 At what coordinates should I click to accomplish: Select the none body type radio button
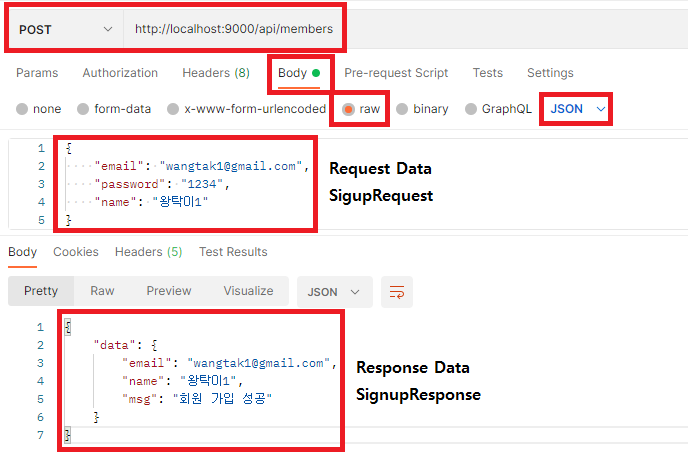[x=22, y=109]
